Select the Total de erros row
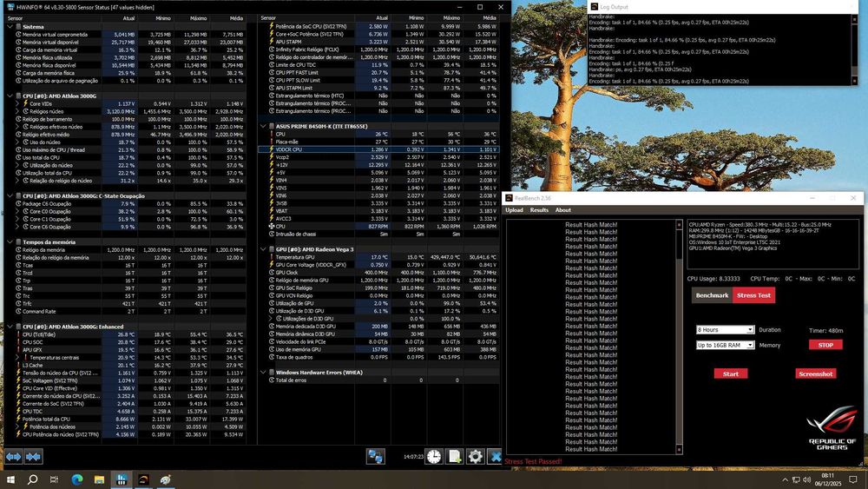This screenshot has width=868, height=489. (x=378, y=380)
